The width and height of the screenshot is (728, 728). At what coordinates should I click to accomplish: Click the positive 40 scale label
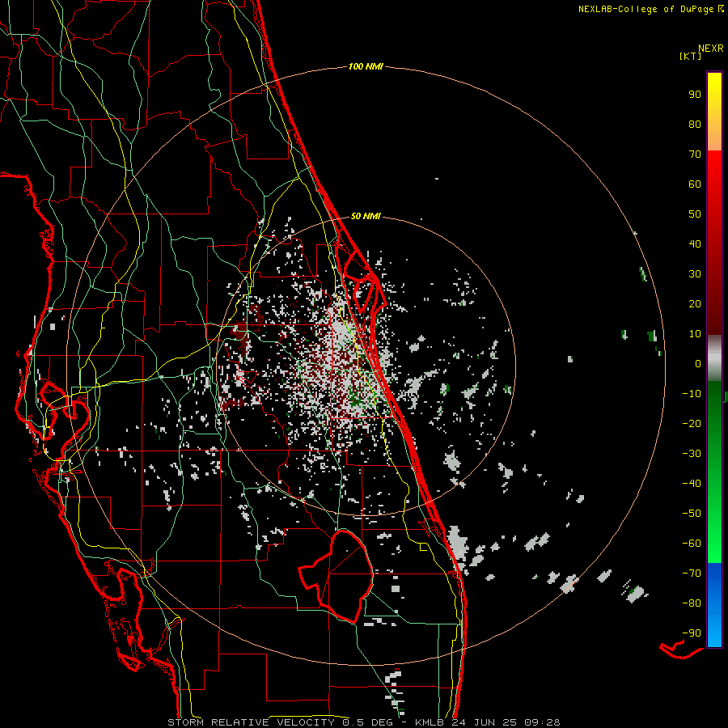[695, 244]
